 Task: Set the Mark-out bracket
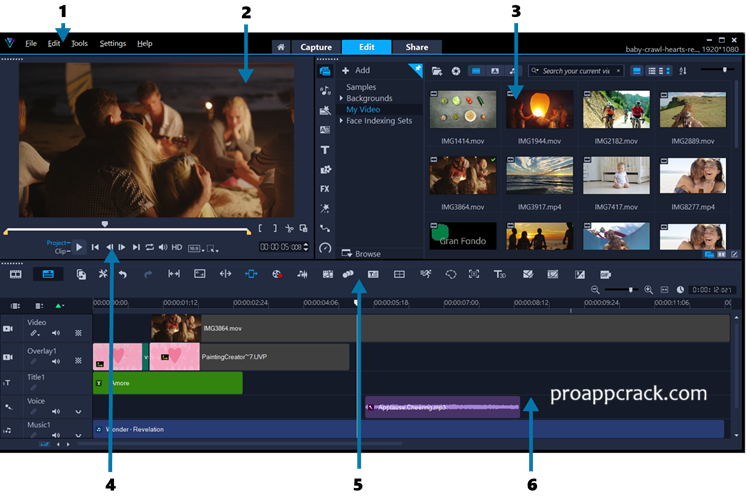point(275,229)
